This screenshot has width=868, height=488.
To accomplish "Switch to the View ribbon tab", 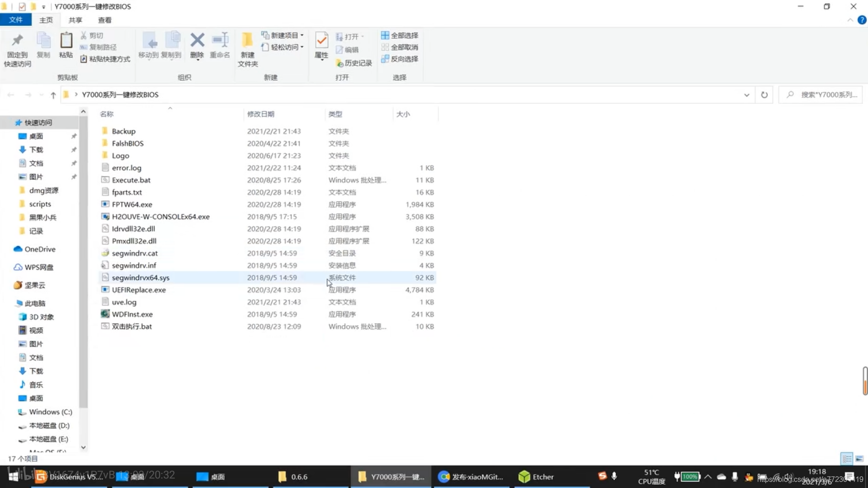I will (x=104, y=20).
